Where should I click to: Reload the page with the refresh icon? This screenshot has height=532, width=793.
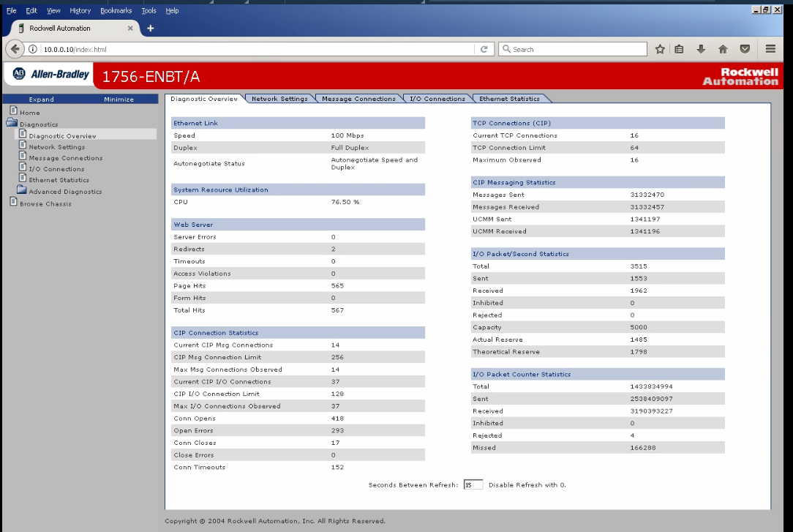coord(484,49)
